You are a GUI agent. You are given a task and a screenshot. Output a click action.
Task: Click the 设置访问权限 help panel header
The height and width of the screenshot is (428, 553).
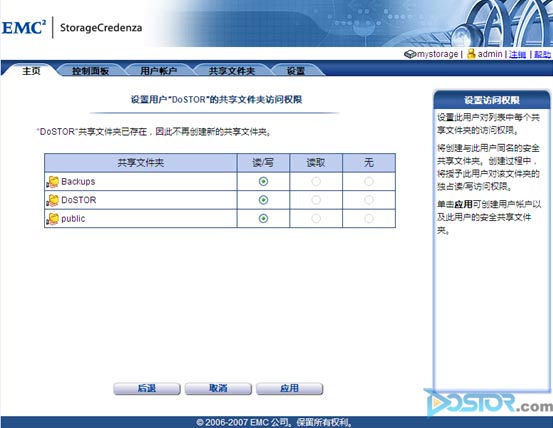[492, 100]
